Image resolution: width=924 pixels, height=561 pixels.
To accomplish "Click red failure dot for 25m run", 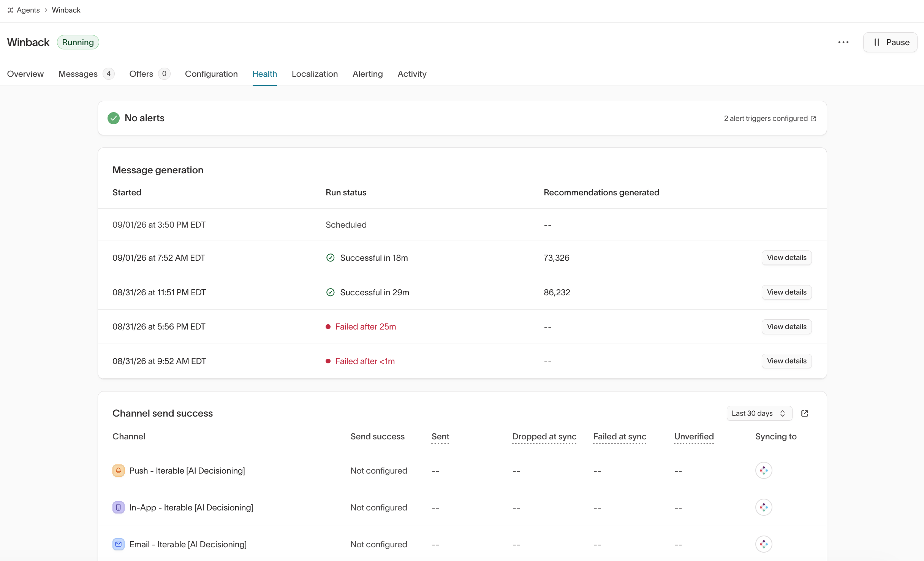I will 328,327.
